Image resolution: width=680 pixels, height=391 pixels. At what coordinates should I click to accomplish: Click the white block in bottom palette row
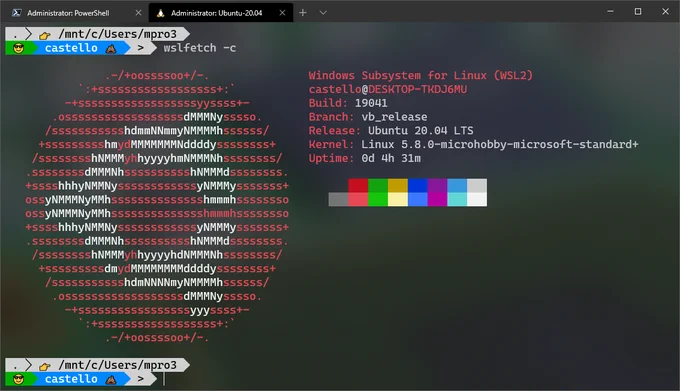click(477, 199)
